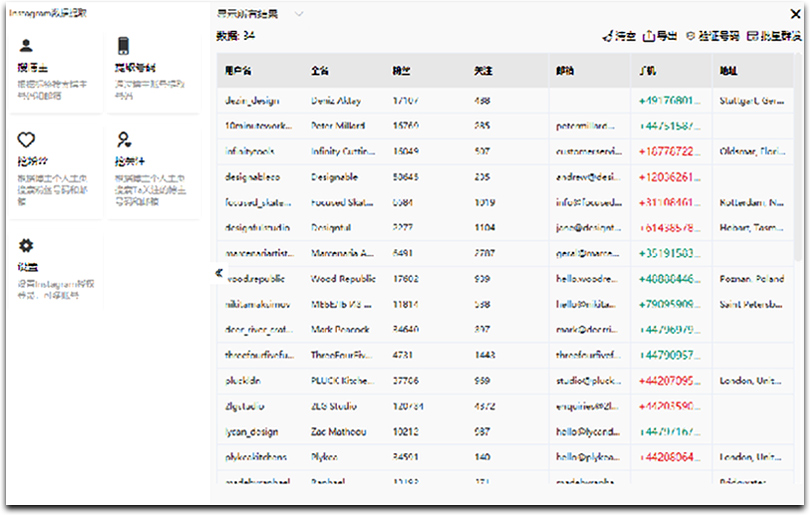
Task: Click the export (导出) icon
Action: 648,36
